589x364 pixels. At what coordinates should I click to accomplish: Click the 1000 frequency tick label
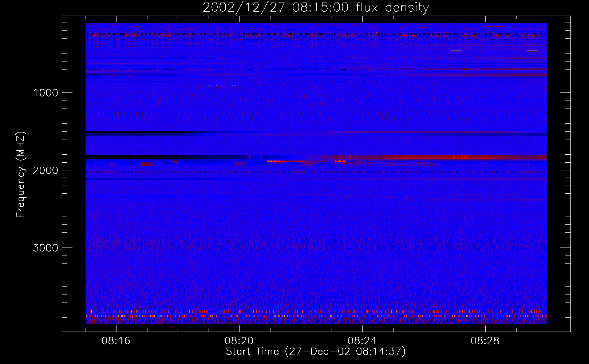46,93
